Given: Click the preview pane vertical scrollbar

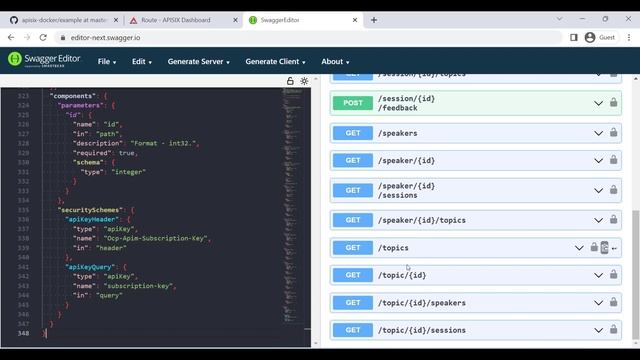Looking at the screenshot, I should coord(636,275).
